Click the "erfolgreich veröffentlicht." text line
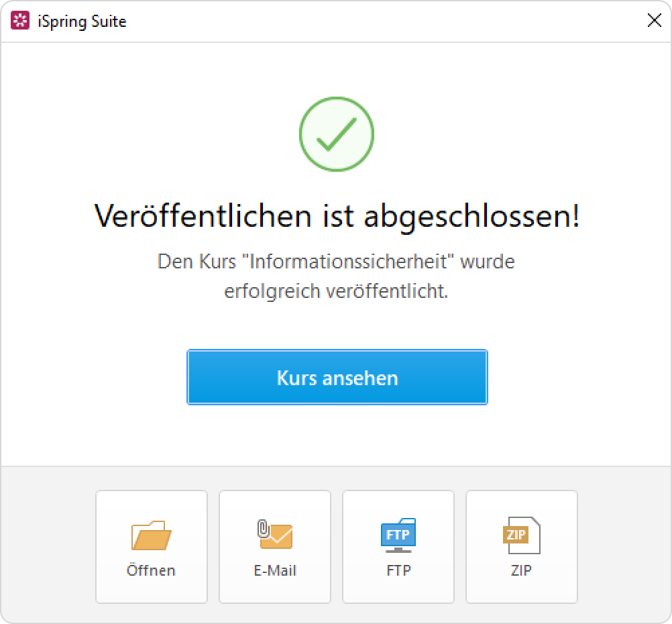The height and width of the screenshot is (624, 672). 336,291
